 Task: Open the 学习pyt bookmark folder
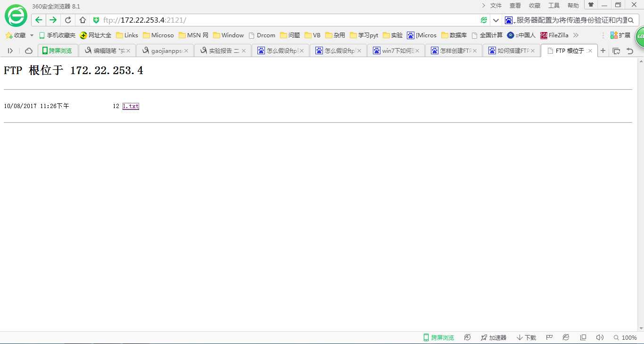tap(364, 35)
